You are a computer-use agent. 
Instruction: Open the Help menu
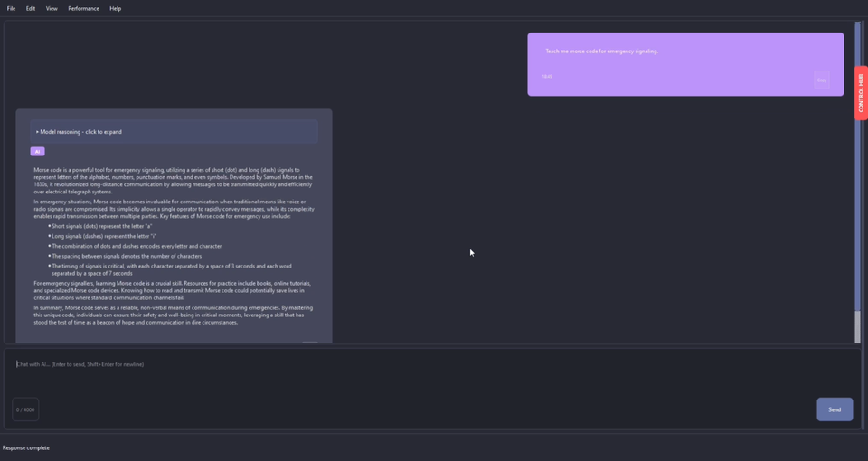point(115,8)
